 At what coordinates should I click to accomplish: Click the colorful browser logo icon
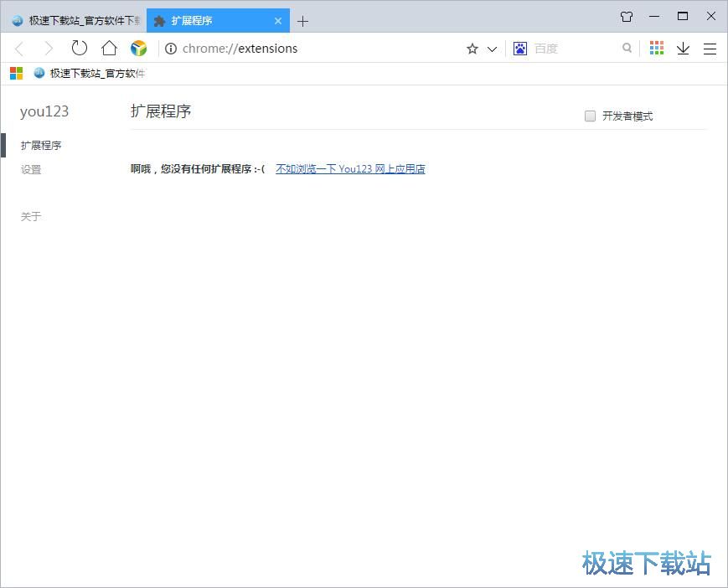tap(138, 48)
